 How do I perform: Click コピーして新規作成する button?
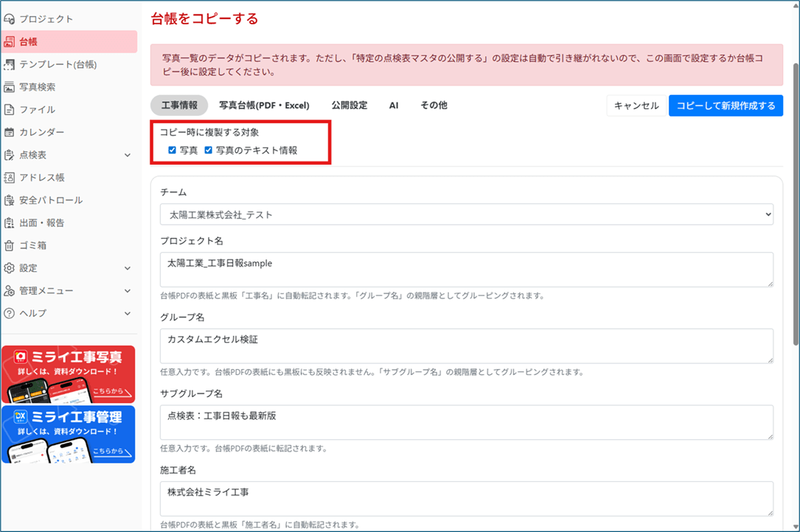tap(726, 105)
